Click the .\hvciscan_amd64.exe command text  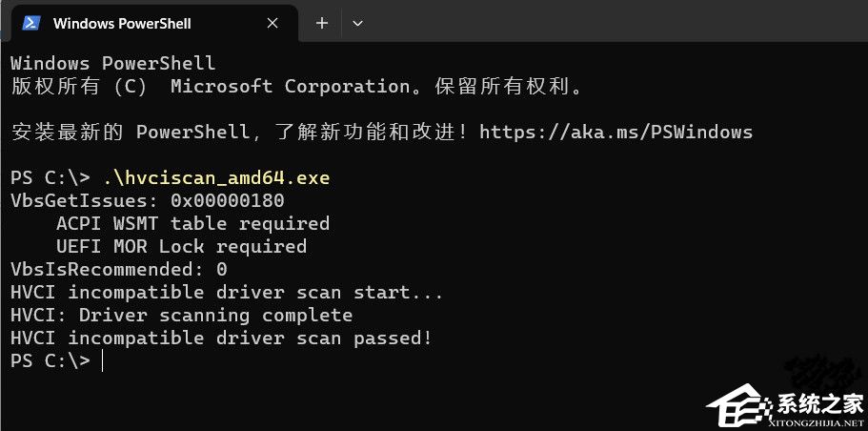click(216, 178)
